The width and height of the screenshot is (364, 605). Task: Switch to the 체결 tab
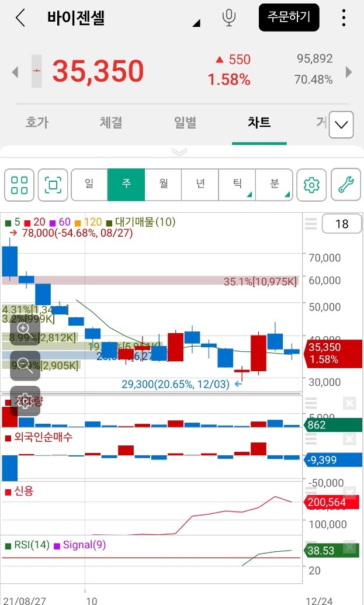click(x=111, y=123)
